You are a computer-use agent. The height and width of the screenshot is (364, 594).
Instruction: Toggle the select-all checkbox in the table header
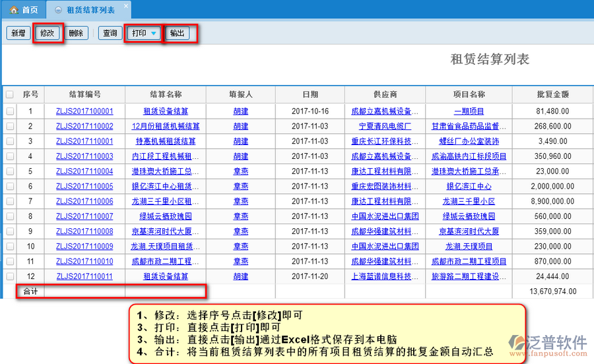[9, 95]
